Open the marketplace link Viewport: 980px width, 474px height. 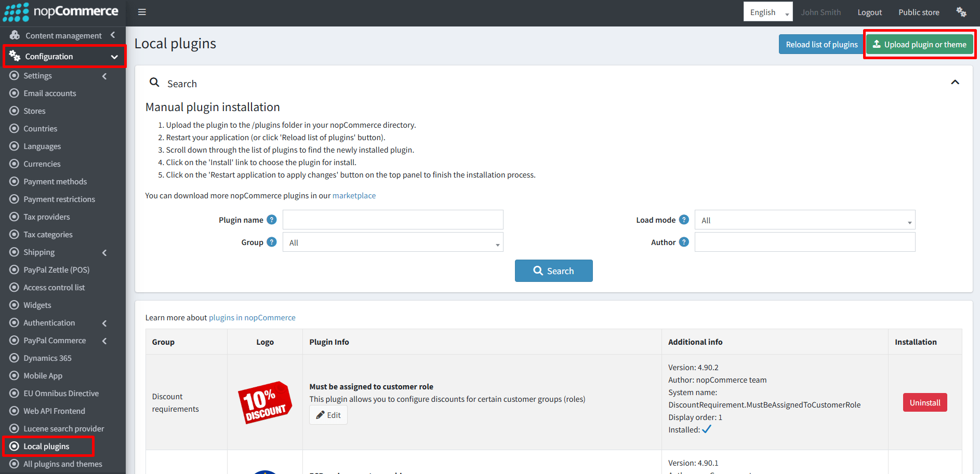[354, 196]
